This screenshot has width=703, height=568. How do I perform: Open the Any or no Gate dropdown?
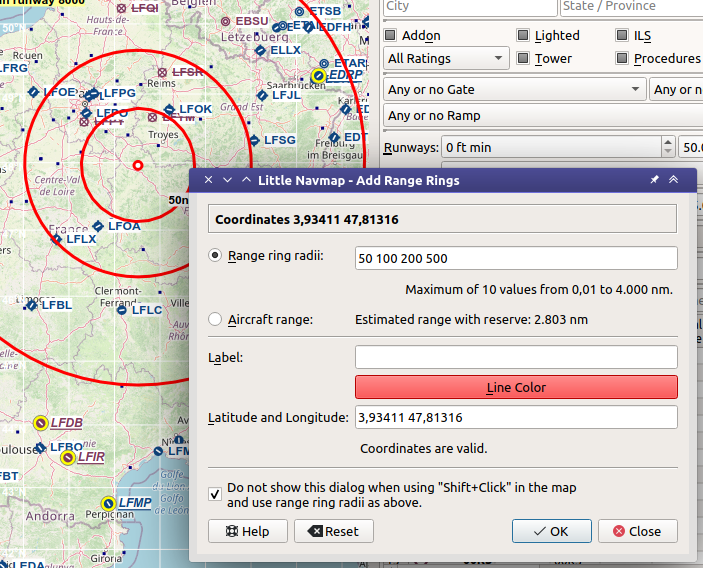(x=515, y=89)
